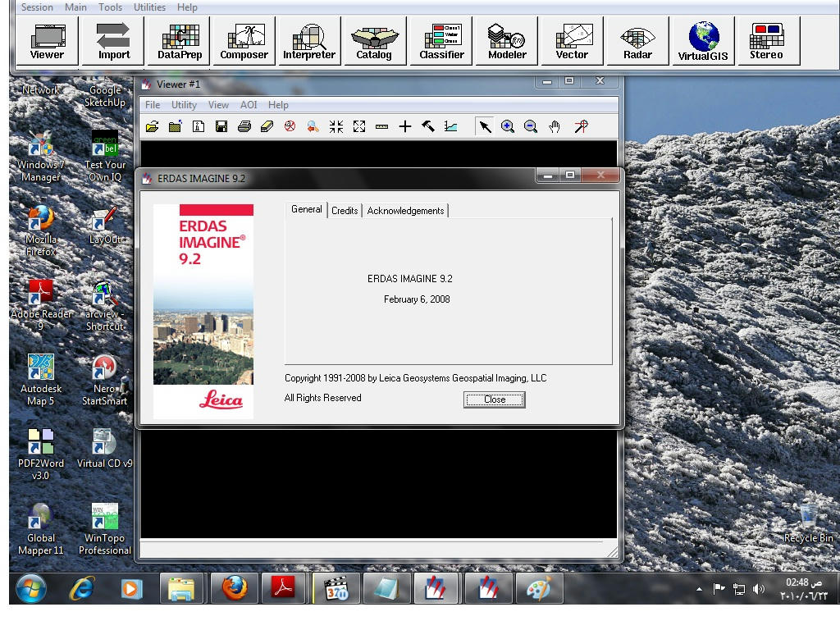Click image info icon in Viewer toolbar
This screenshot has width=840, height=630.
point(199,126)
